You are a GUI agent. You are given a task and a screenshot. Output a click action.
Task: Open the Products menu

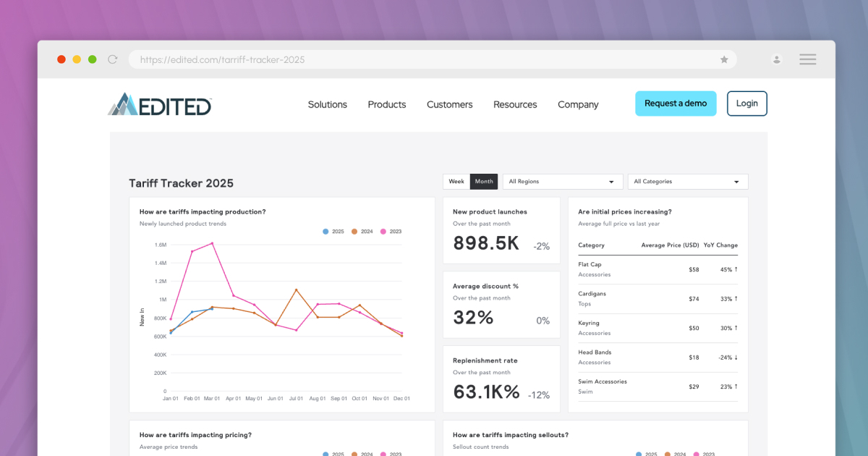point(387,104)
